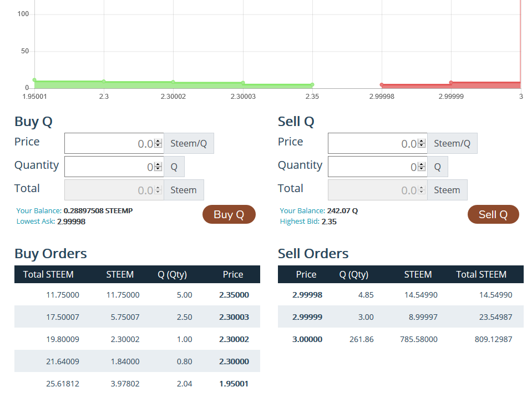Click the Sell Q price stepper arrows

(x=422, y=143)
